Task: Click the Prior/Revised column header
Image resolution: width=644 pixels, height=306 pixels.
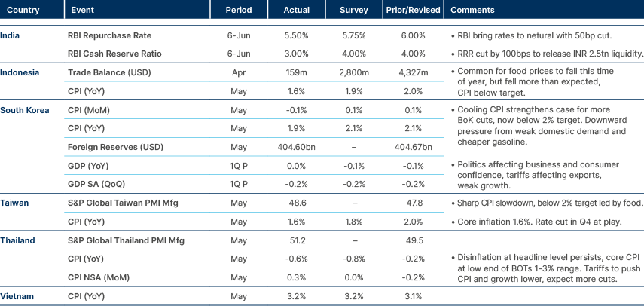Action: click(414, 11)
